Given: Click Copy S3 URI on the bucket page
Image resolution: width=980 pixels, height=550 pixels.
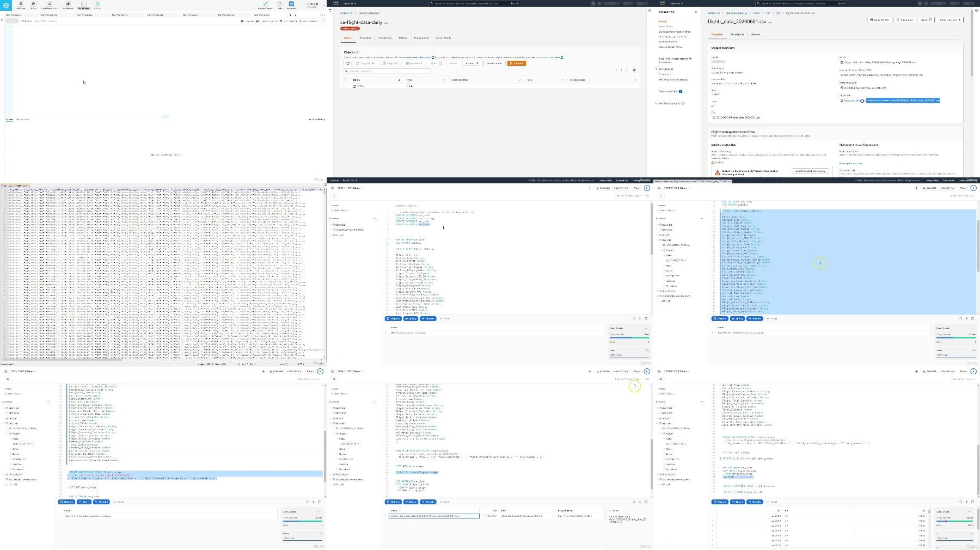Looking at the screenshot, I should 365,63.
